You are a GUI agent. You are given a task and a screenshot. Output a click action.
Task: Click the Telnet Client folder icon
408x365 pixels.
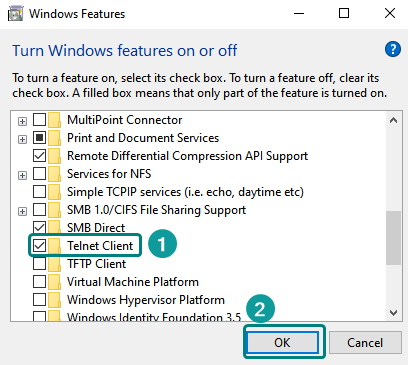54,246
